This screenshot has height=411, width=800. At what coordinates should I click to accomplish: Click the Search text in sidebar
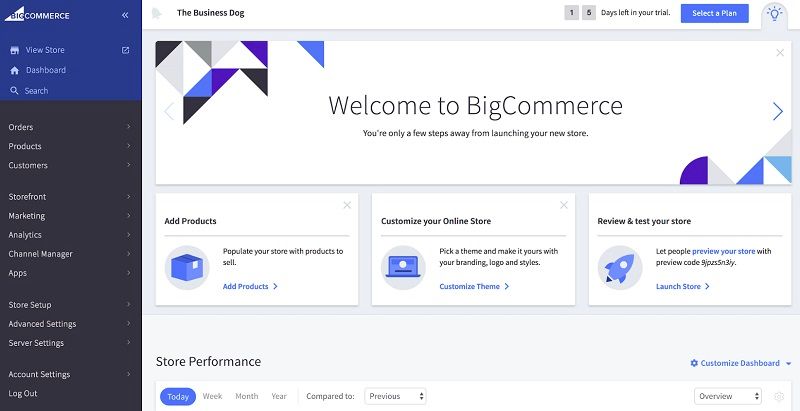coord(36,91)
